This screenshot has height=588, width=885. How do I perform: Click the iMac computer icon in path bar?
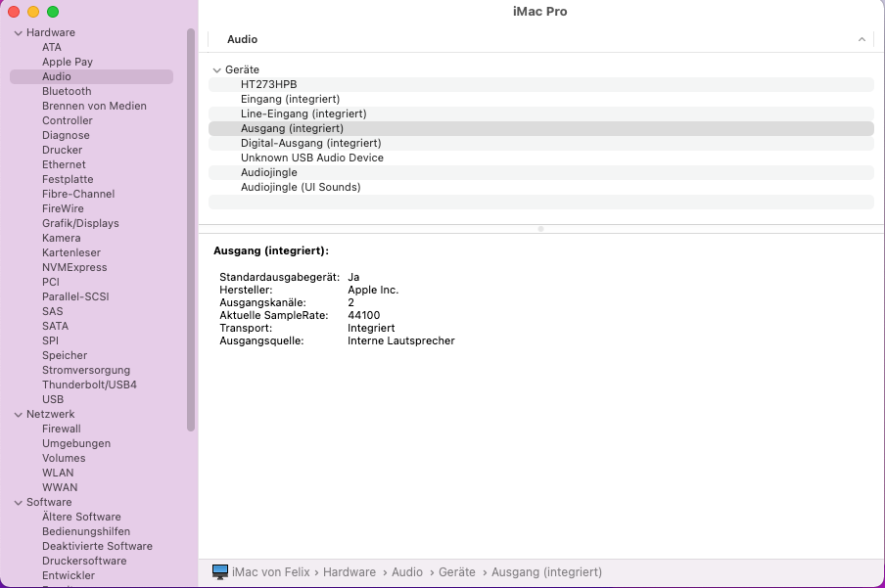tap(220, 571)
